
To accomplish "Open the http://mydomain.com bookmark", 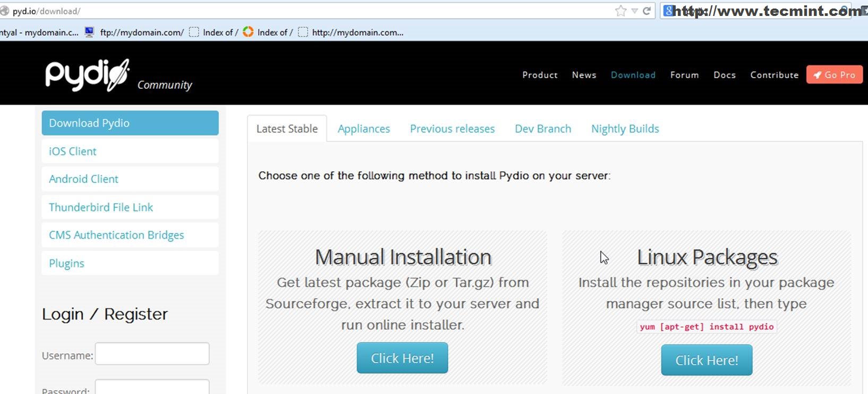I will 357,32.
